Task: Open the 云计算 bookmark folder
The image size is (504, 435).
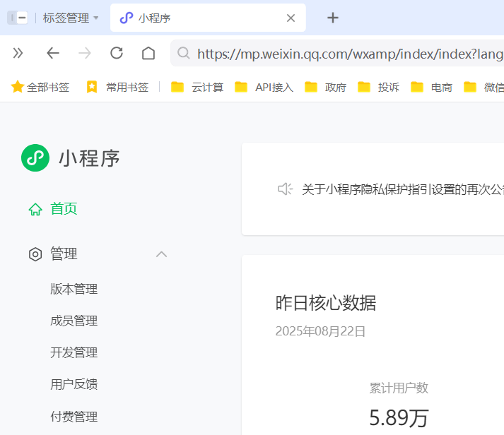Action: pyautogui.click(x=197, y=87)
